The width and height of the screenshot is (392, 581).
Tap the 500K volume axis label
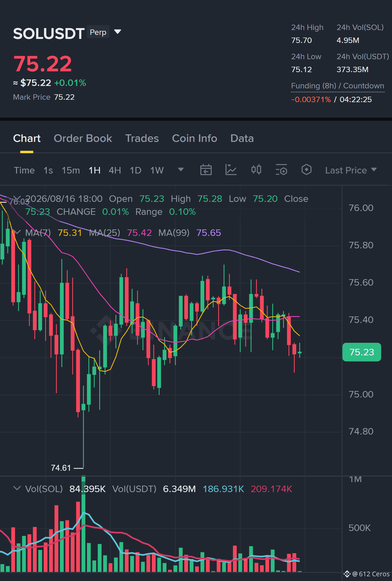[x=360, y=528]
